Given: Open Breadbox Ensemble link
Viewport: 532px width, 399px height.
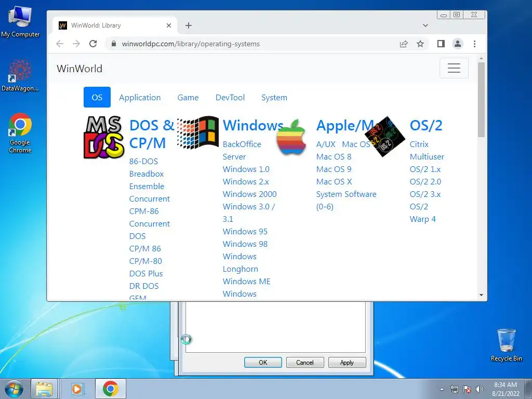Looking at the screenshot, I should pyautogui.click(x=147, y=180).
